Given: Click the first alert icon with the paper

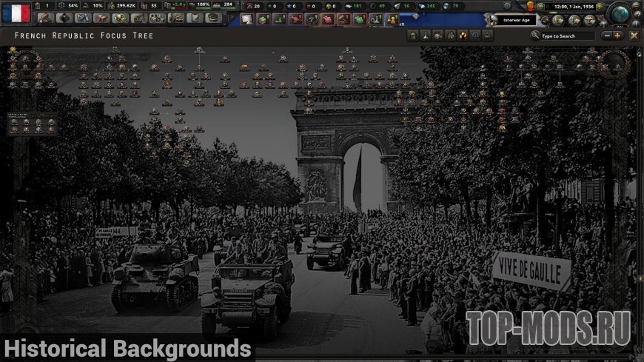Looking at the screenshot, I should point(246,19).
